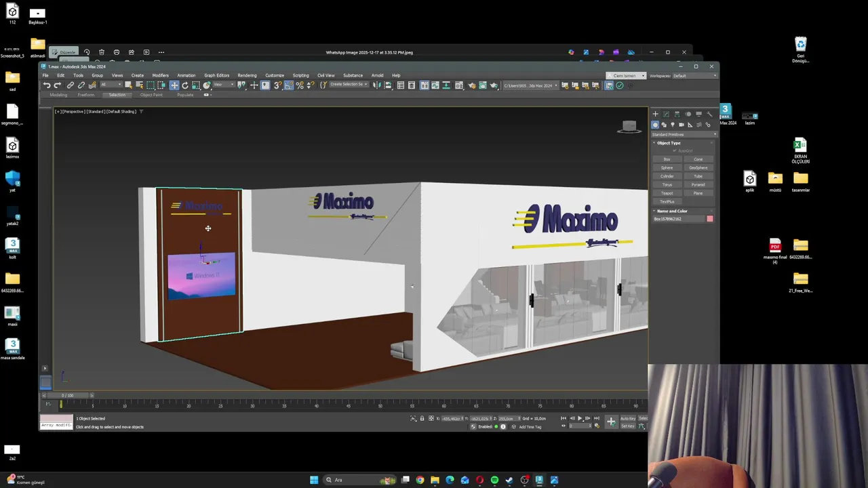Select the Select and Link tool

[70, 85]
